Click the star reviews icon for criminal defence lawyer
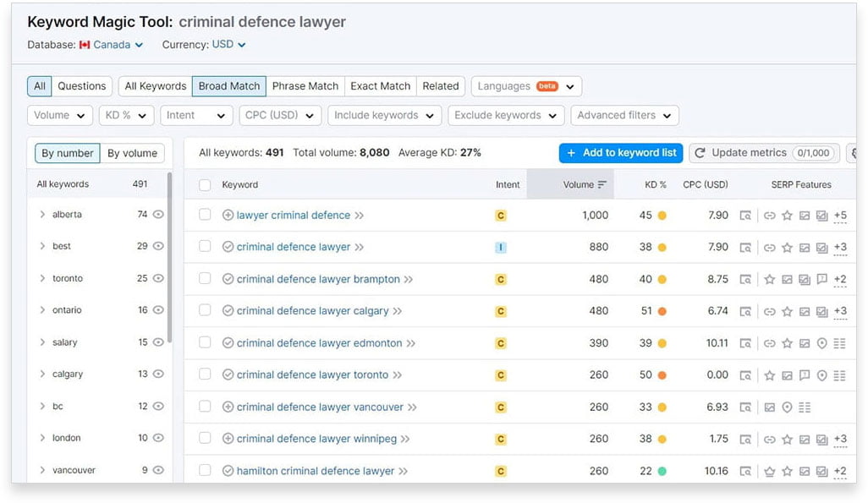This screenshot has height=503, width=868. pos(787,248)
